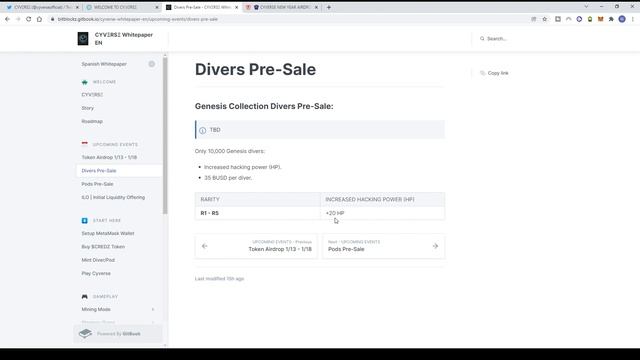Click the browser forward arrow
This screenshot has height=360, width=640.
click(x=18, y=19)
